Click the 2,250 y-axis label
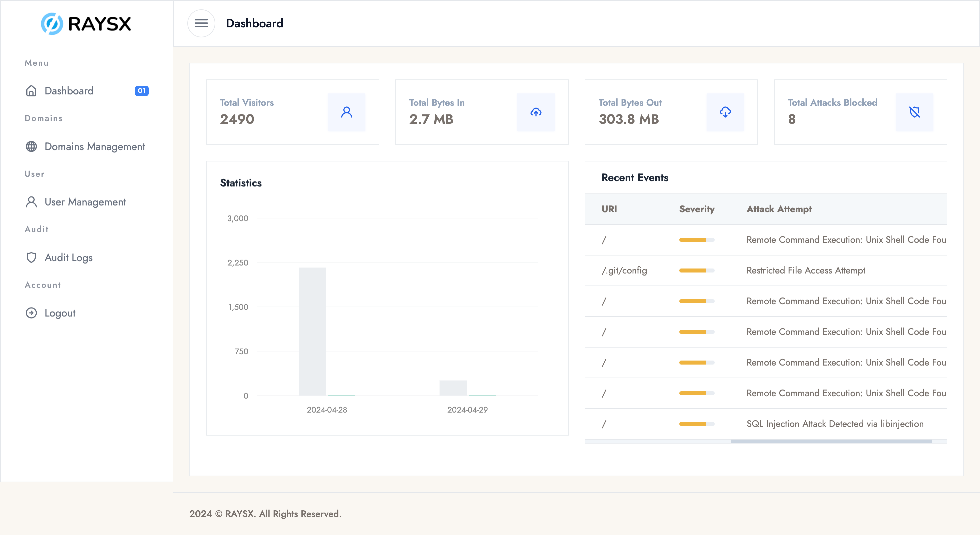The width and height of the screenshot is (980, 535). (x=237, y=262)
